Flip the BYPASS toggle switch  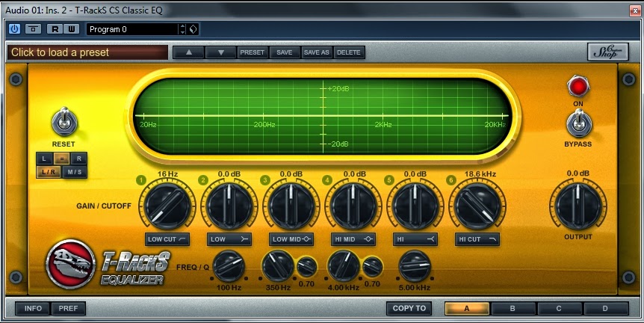[x=578, y=123]
